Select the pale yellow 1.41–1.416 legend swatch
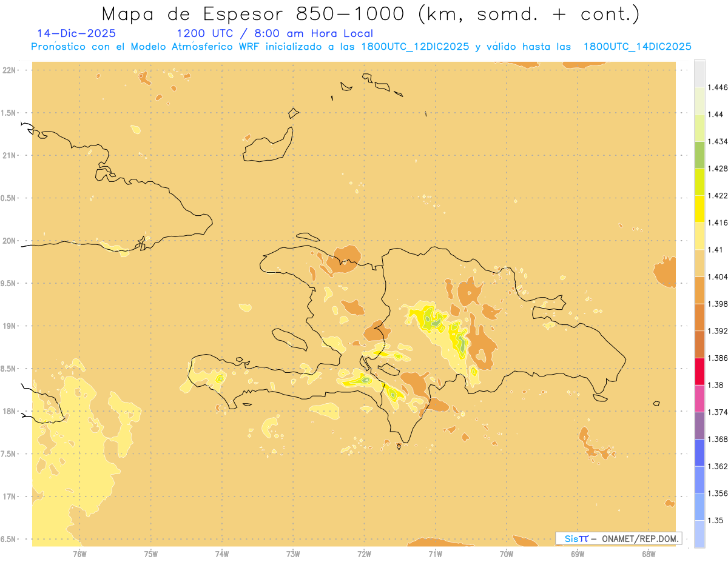This screenshot has width=728, height=562. (699, 235)
